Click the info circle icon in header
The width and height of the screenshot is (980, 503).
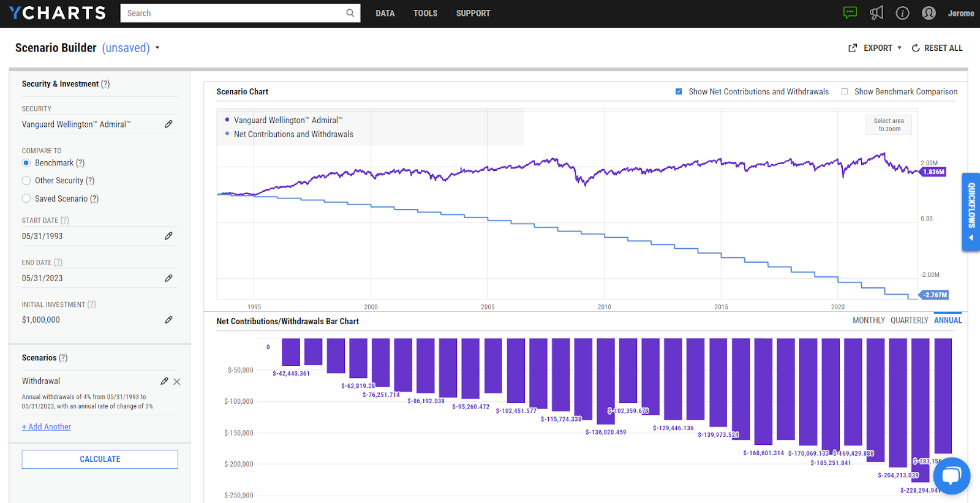(902, 13)
